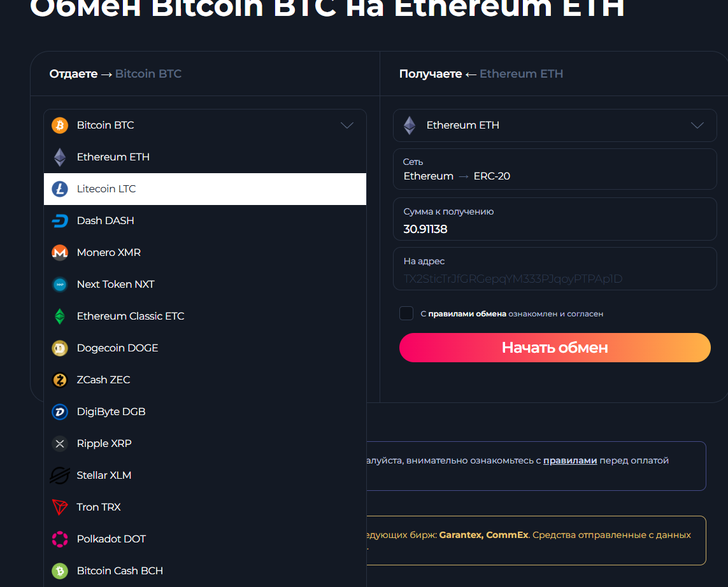Collapse the Bitcoin BTC currency dropdown
The width and height of the screenshot is (728, 587).
tap(346, 125)
